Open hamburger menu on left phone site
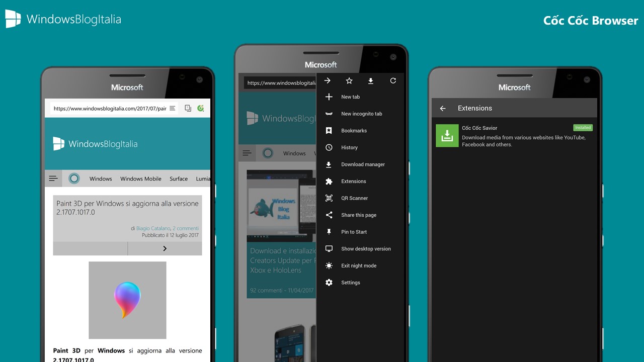Image resolution: width=644 pixels, height=362 pixels. [x=53, y=178]
